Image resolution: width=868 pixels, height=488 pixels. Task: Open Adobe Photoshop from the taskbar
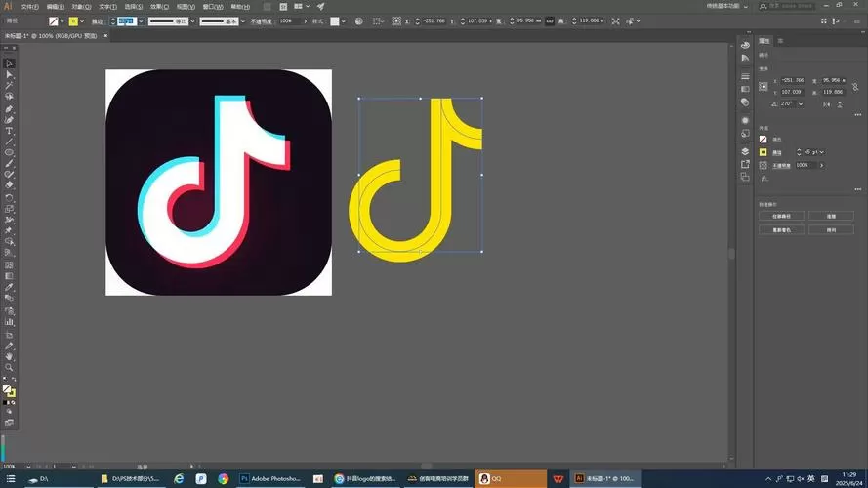pos(270,478)
